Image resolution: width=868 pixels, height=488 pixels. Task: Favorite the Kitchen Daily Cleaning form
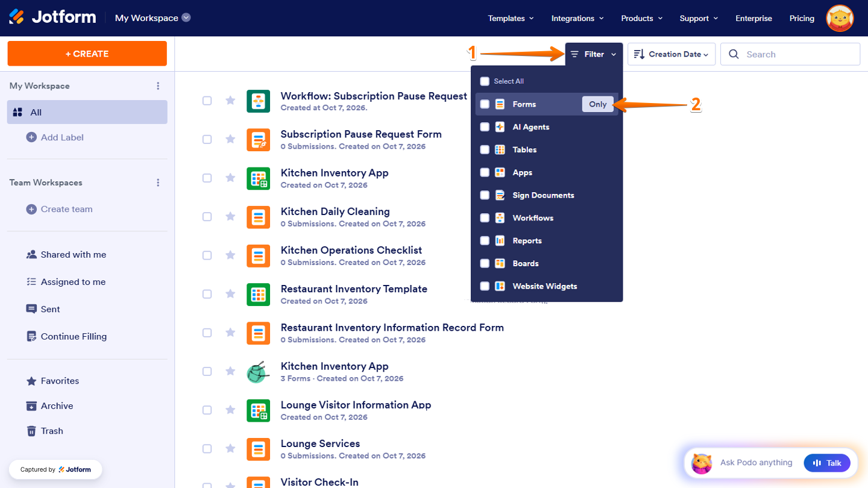[x=230, y=216]
